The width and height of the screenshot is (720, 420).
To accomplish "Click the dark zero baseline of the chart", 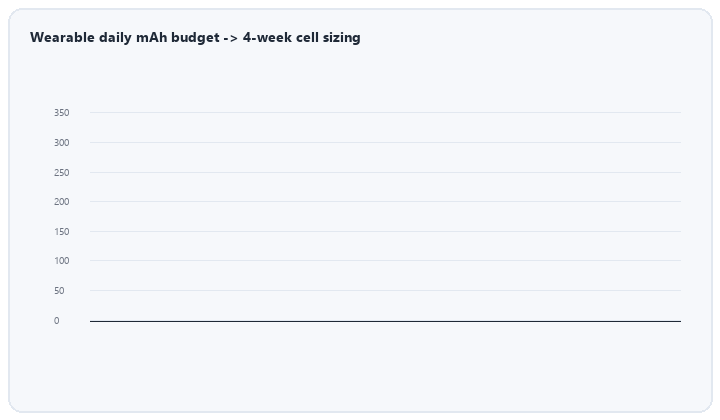I will tap(385, 321).
